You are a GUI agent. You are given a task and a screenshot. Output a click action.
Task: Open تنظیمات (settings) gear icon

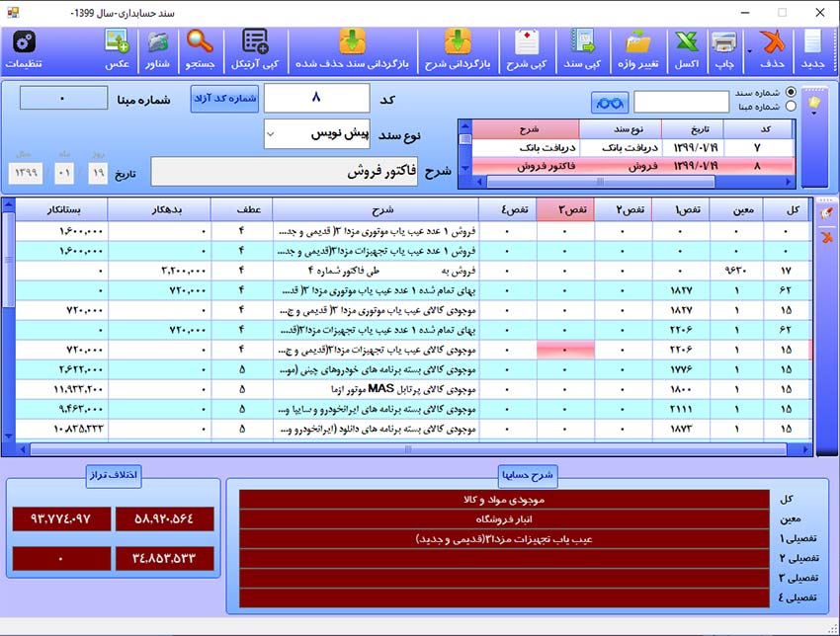(x=24, y=41)
